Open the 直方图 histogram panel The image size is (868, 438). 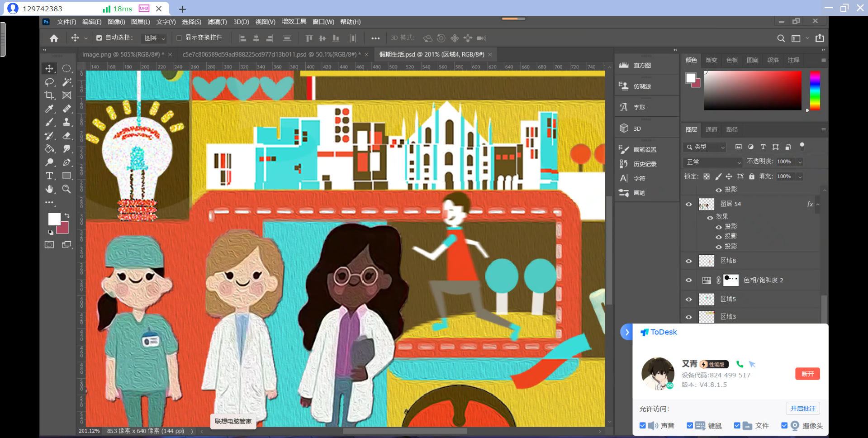[642, 66]
